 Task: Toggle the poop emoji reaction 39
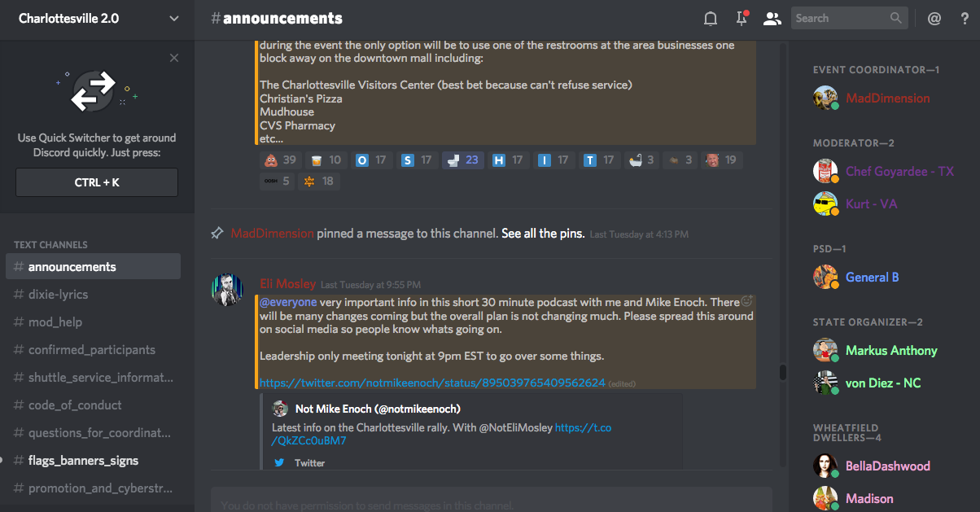click(x=279, y=160)
